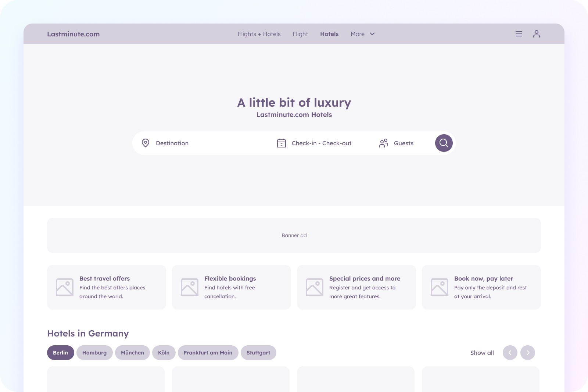Click the Special prices image icon
Viewport: 588px width, 392px height.
click(315, 287)
